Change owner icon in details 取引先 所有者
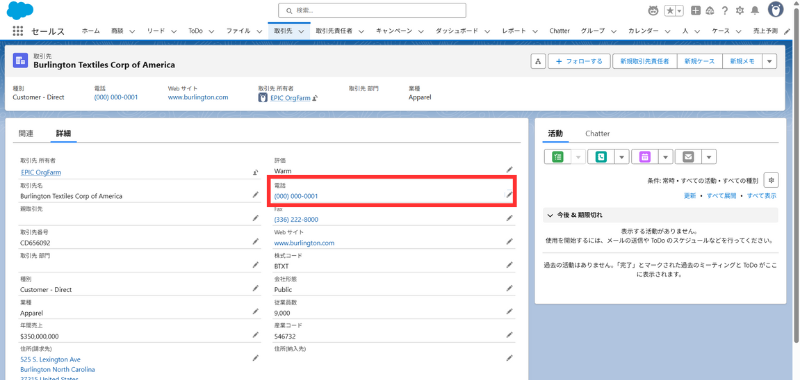The height and width of the screenshot is (380, 800). [x=256, y=172]
